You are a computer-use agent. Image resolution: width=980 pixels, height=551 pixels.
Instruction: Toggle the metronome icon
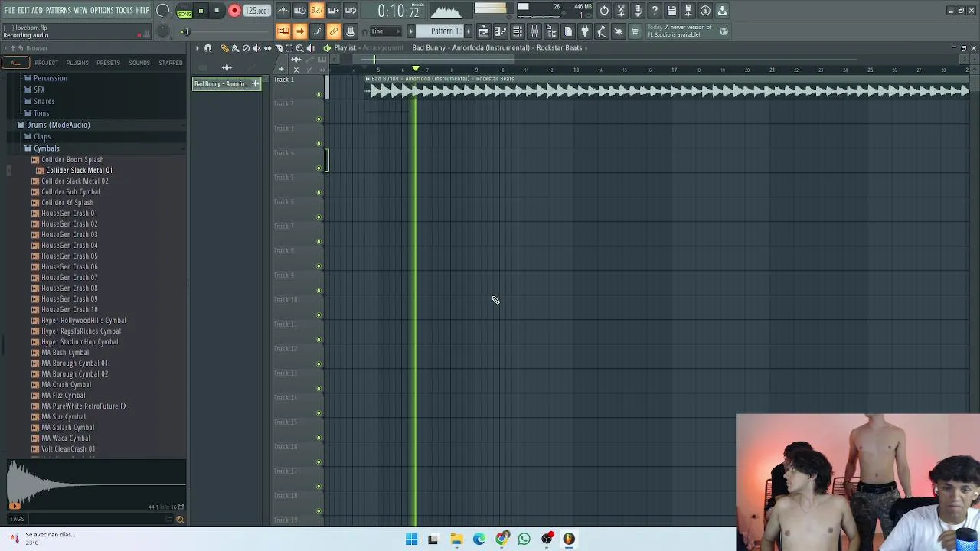pos(283,11)
